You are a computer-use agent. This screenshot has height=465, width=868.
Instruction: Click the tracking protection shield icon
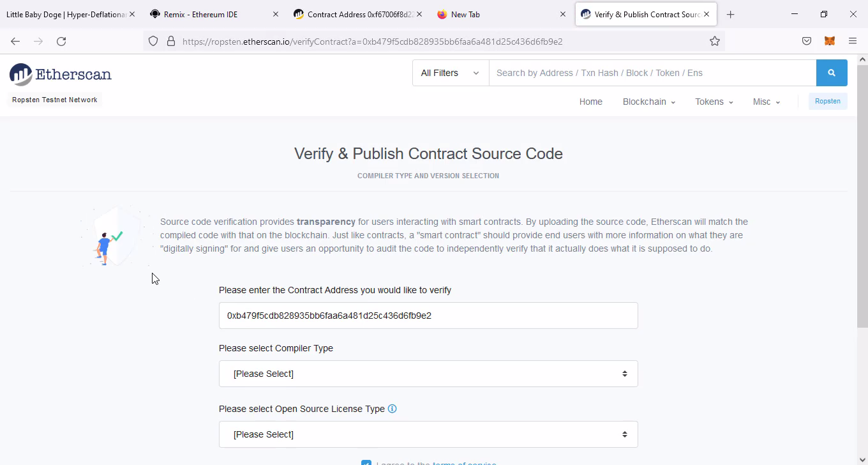[153, 42]
